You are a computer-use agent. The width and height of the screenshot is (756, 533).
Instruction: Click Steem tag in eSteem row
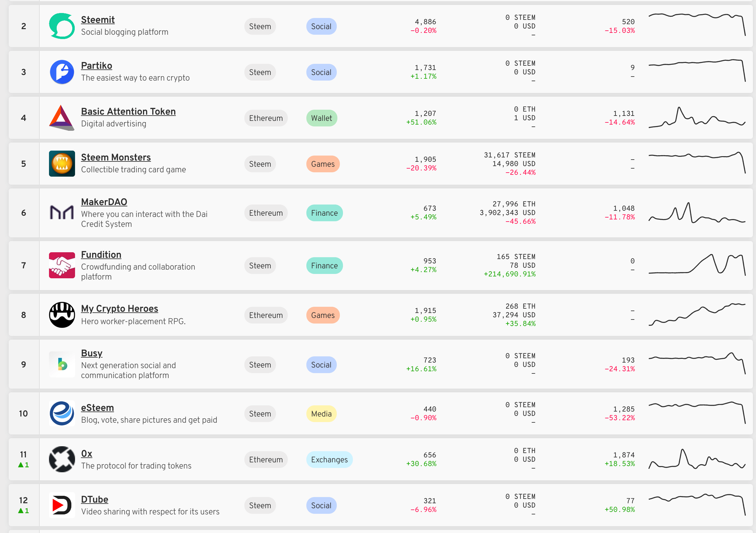click(x=260, y=414)
